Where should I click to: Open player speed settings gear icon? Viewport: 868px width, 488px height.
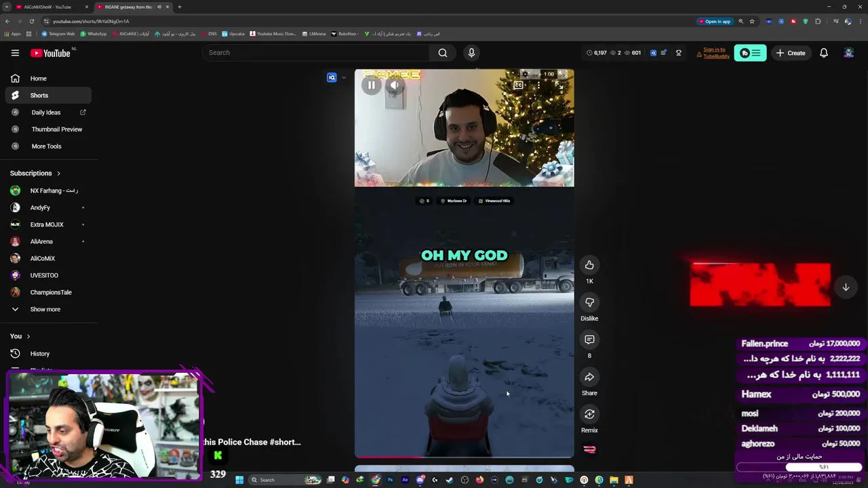click(x=525, y=74)
